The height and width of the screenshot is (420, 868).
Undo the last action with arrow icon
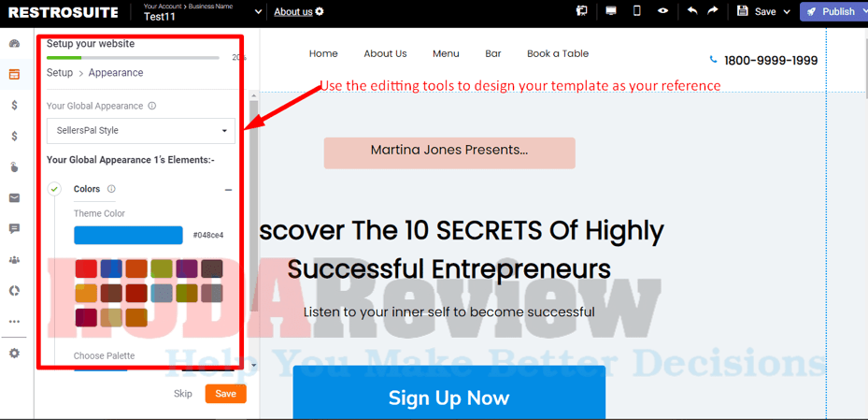click(692, 10)
